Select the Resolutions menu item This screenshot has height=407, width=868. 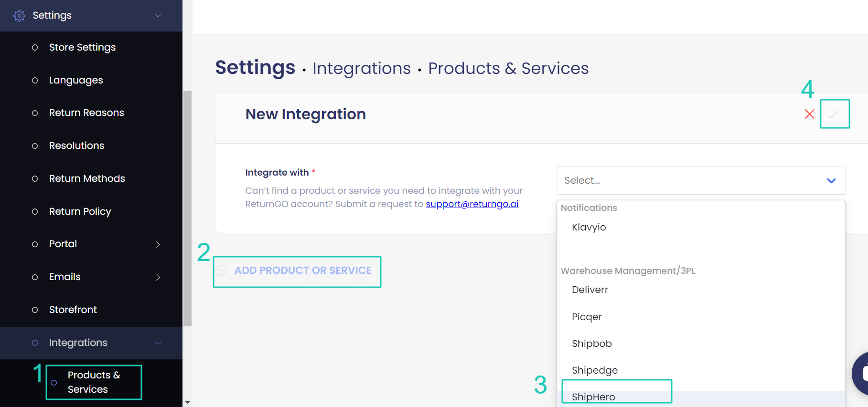(x=76, y=146)
